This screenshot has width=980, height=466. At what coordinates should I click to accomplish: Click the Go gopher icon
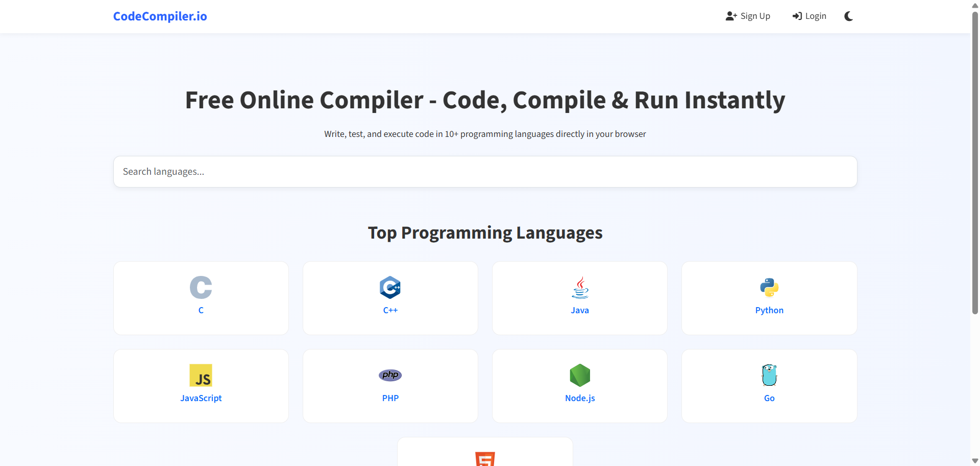click(x=769, y=375)
